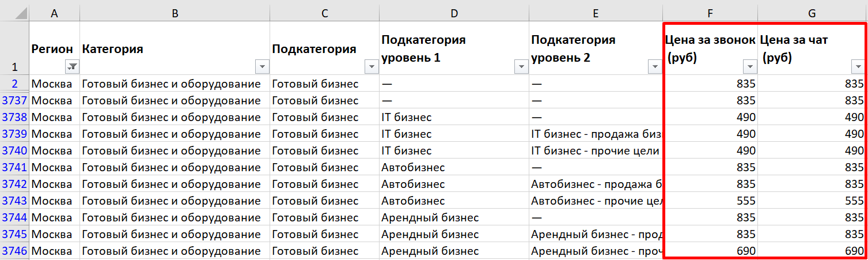The height and width of the screenshot is (260, 868).
Task: Open the Категория filter dropdown
Action: pyautogui.click(x=262, y=67)
